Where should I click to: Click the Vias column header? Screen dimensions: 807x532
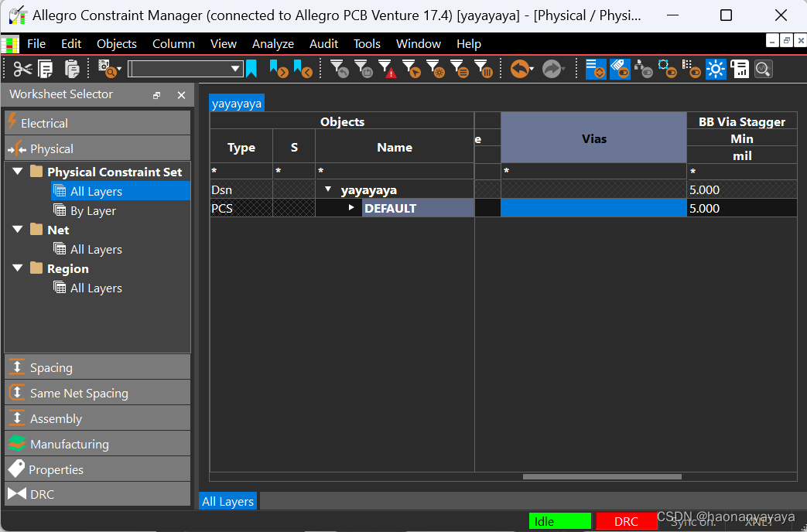point(594,138)
